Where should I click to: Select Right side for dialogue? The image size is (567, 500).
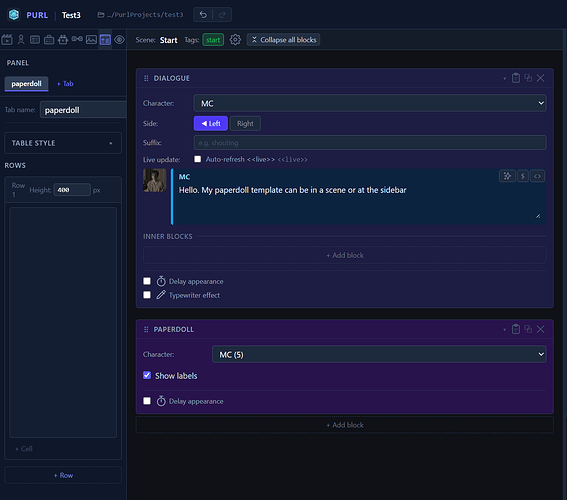245,124
